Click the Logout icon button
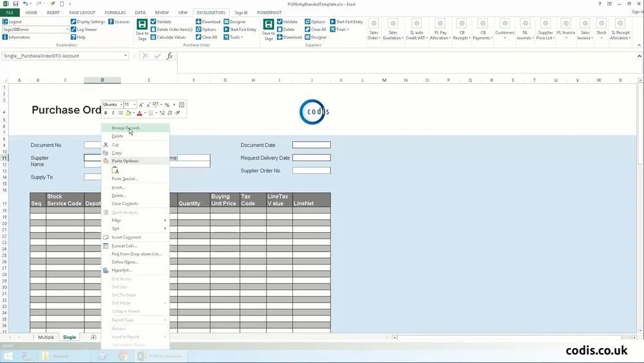Image resolution: width=644 pixels, height=363 pixels. 12,22
